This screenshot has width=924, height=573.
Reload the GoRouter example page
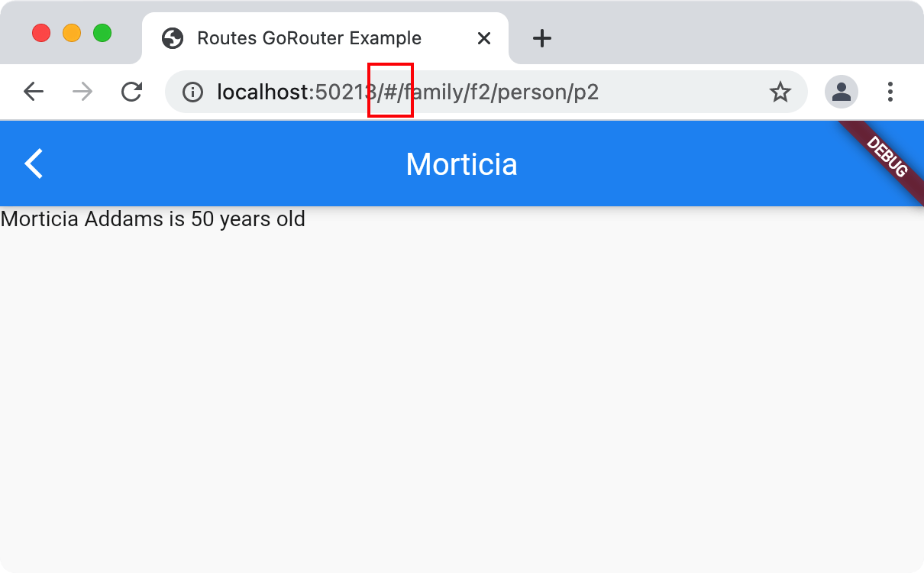click(131, 92)
